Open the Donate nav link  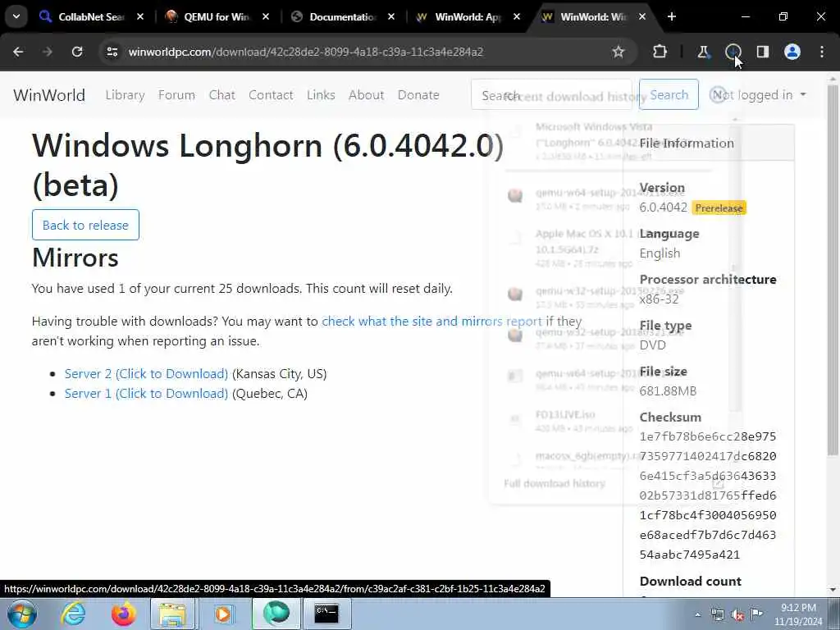point(418,95)
